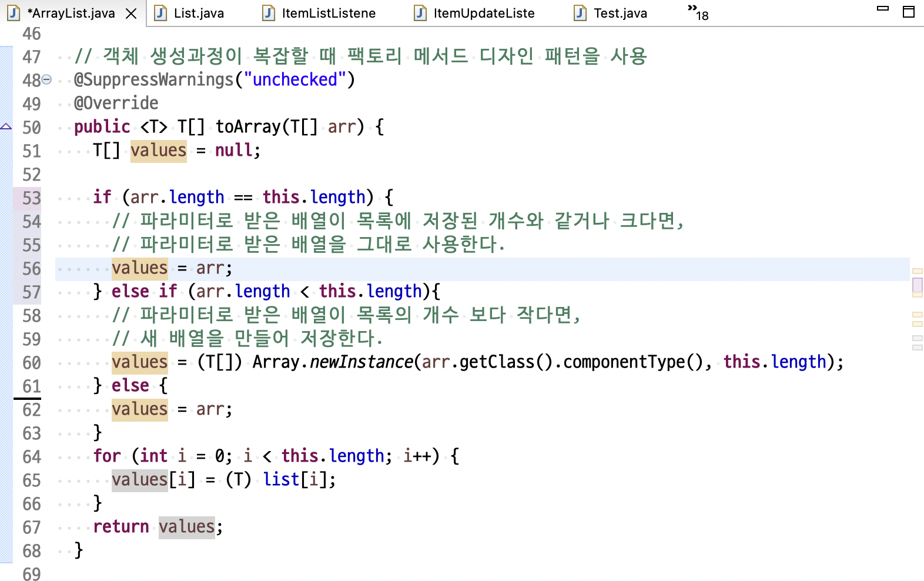
Task: Click the Java file icon on ItemListListene tab
Action: pyautogui.click(x=269, y=13)
